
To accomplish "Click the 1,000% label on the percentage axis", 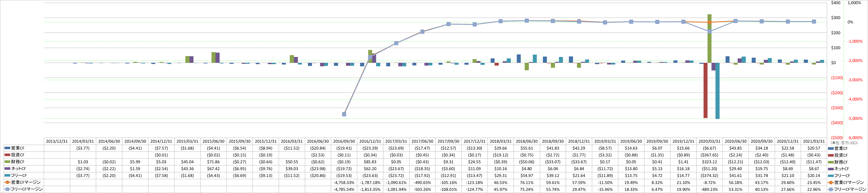I will pyautogui.click(x=854, y=3).
